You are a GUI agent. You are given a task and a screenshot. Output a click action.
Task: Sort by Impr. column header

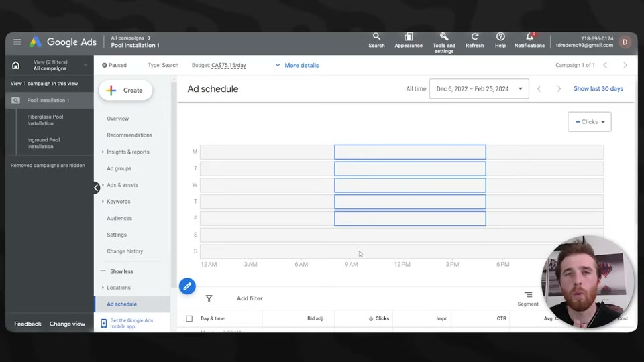(442, 318)
